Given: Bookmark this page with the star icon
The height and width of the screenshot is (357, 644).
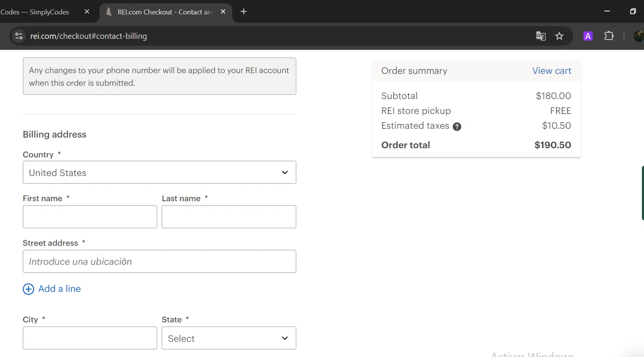Looking at the screenshot, I should point(559,36).
